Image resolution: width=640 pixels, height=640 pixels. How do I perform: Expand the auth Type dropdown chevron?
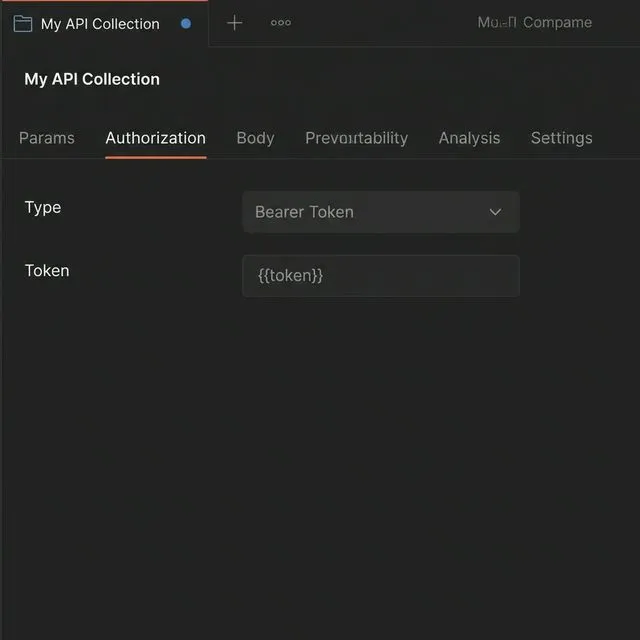(495, 212)
